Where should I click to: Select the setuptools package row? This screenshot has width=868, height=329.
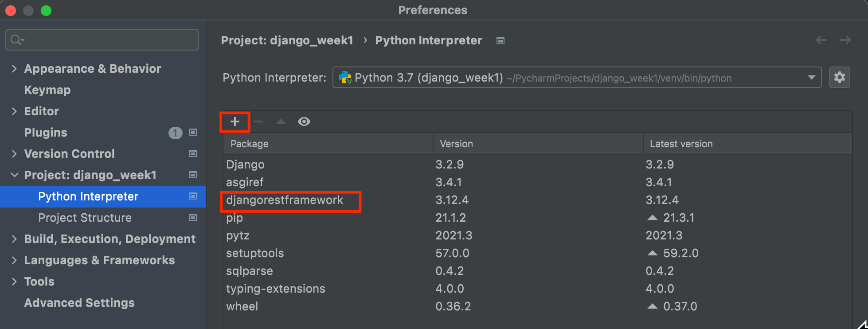[x=538, y=253]
